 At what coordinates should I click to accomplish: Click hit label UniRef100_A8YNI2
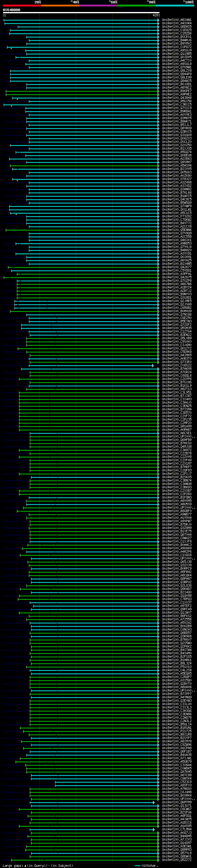(x=176, y=88)
